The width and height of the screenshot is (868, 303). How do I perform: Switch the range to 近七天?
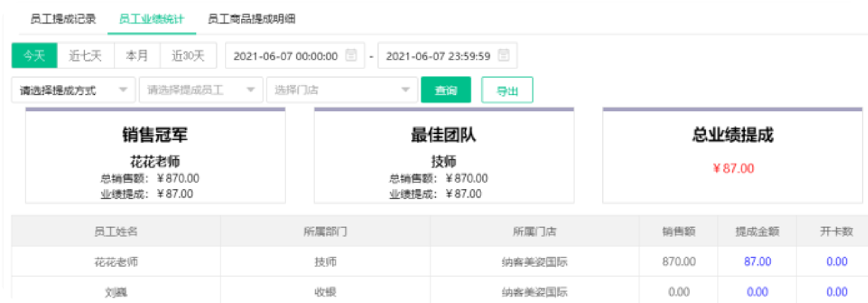(86, 56)
